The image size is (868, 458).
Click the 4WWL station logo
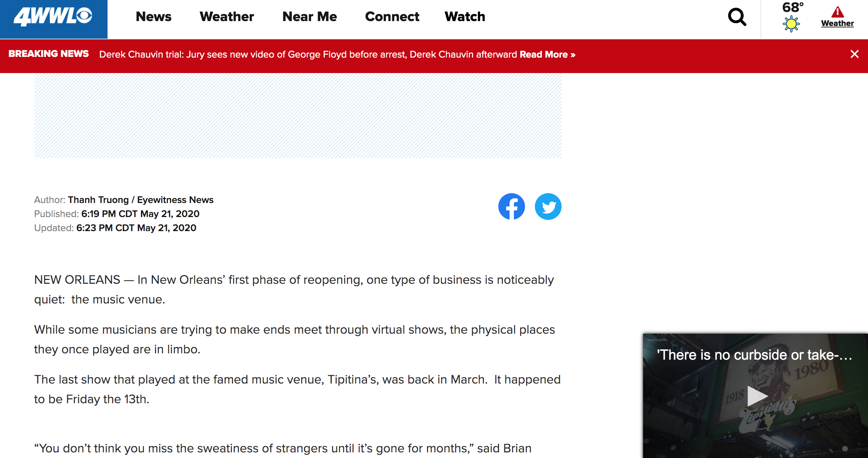53,17
